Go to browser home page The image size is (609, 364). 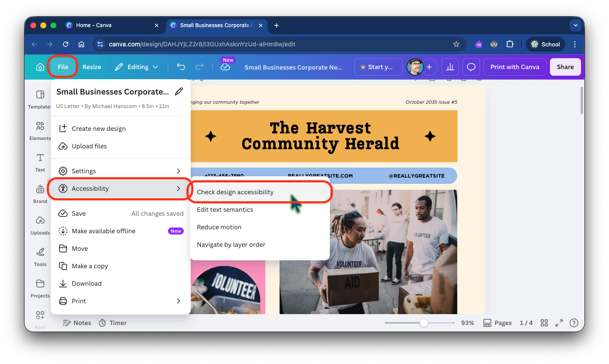click(81, 44)
